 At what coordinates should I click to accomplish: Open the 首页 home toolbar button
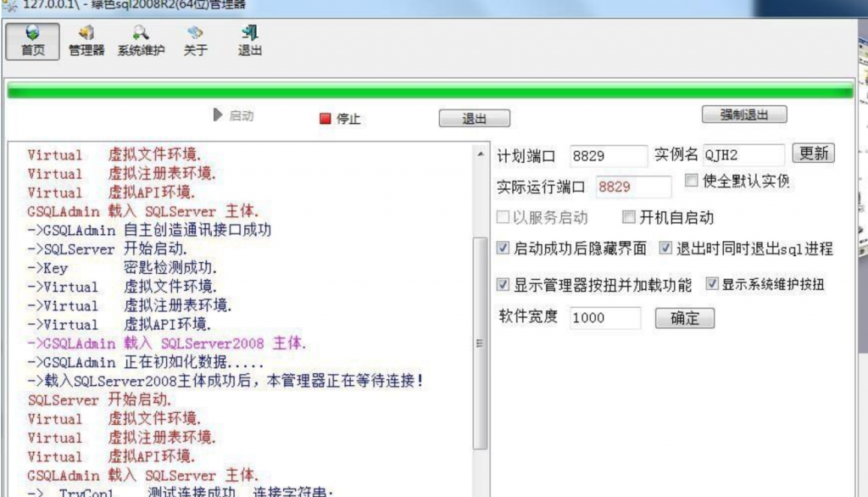point(33,41)
